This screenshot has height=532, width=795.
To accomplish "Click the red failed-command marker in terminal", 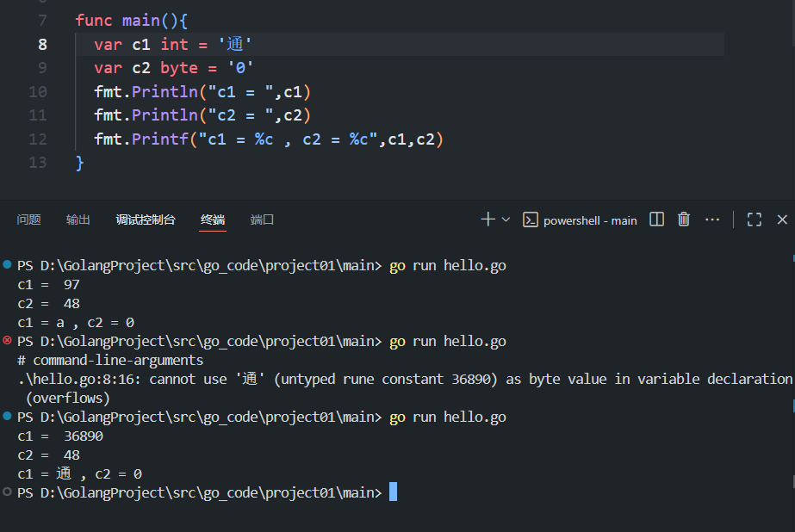I will tap(8, 341).
